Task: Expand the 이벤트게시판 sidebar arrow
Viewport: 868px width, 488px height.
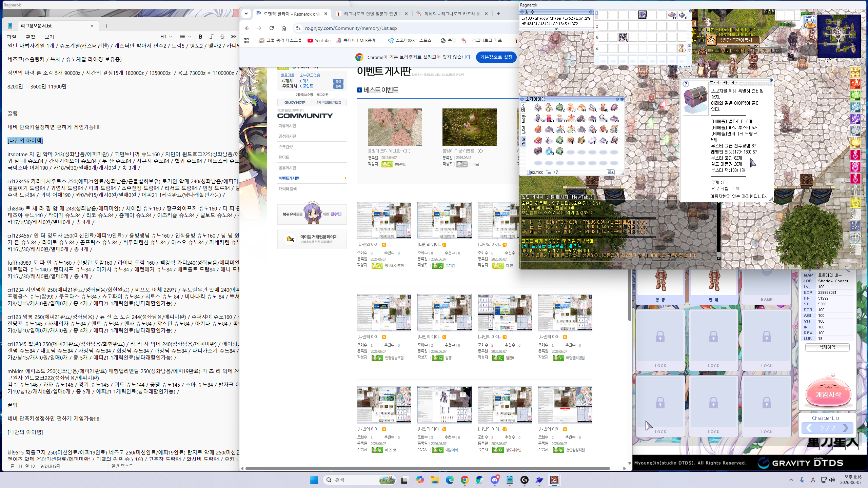Action: [x=346, y=178]
